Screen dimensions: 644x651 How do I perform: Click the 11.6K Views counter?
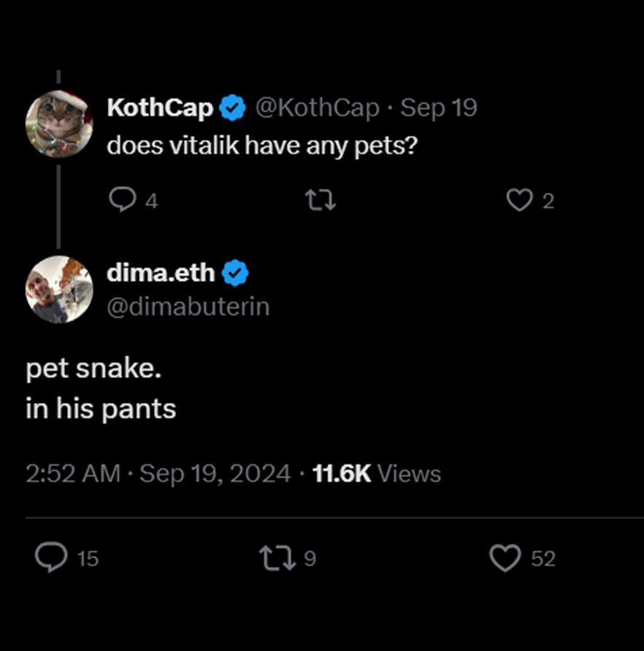point(377,474)
